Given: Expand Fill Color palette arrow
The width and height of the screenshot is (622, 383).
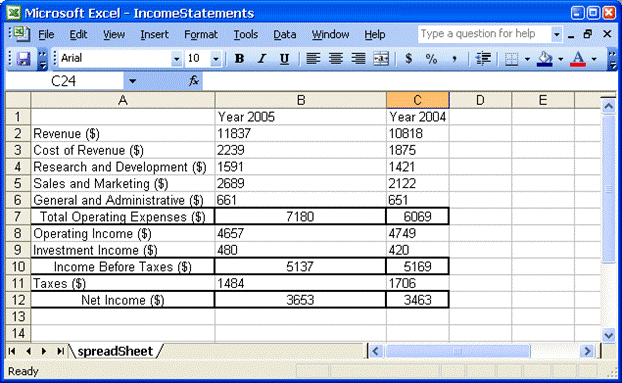Looking at the screenshot, I should click(x=561, y=59).
